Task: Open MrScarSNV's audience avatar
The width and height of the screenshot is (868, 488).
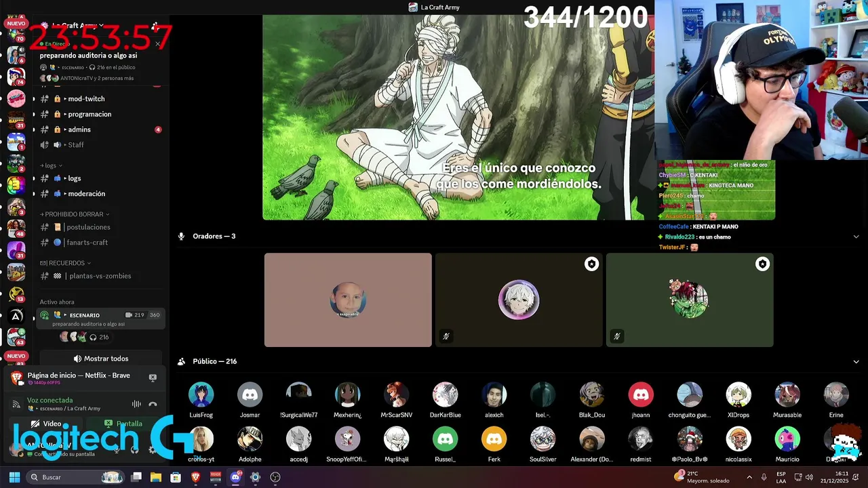Action: 396,394
